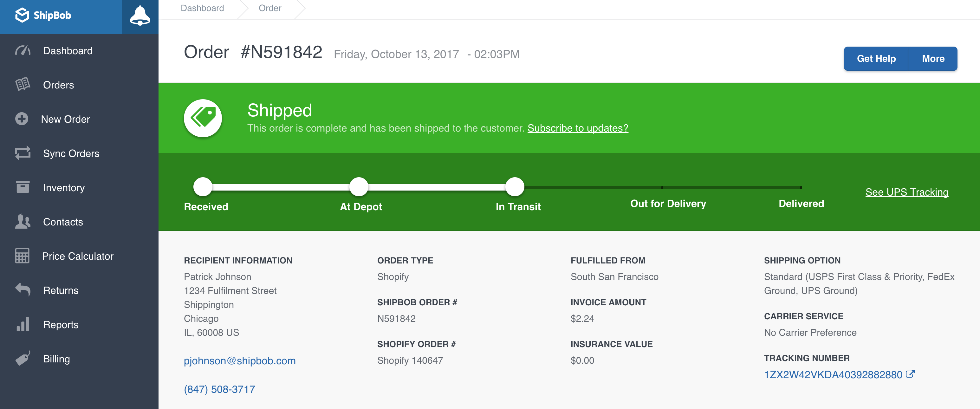980x409 pixels.
Task: Follow the See UPS Tracking link
Action: coord(906,192)
